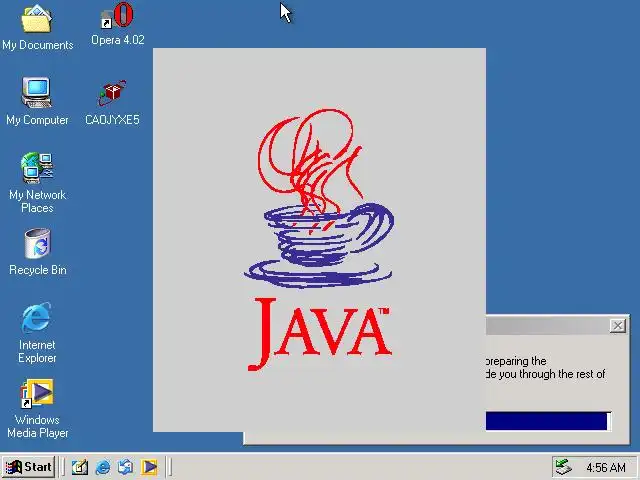Click the Show Desktop quick launch icon

[80, 467]
